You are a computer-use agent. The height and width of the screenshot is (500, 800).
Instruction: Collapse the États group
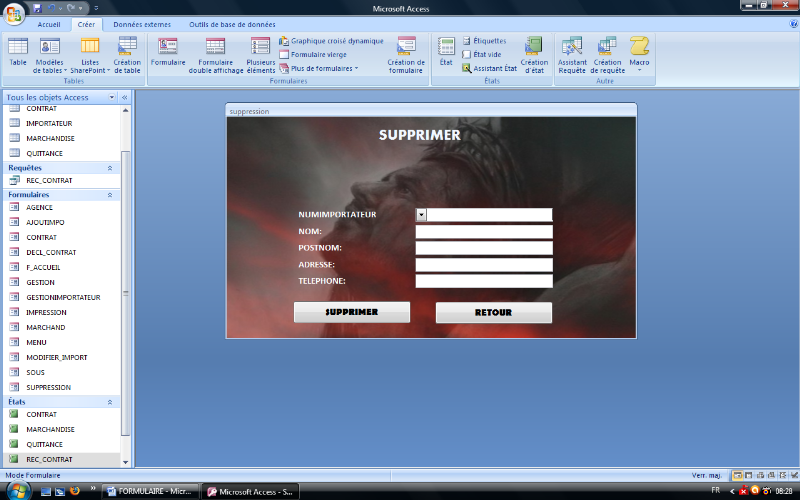[x=110, y=402]
